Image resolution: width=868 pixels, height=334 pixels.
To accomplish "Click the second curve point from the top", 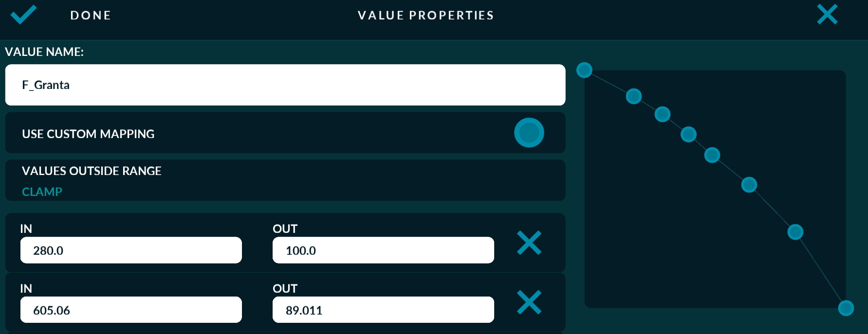I will tap(634, 96).
